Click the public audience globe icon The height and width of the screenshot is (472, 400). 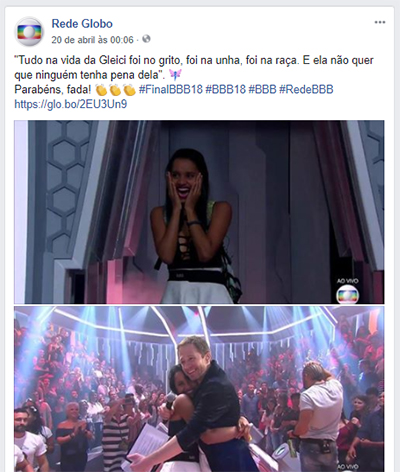click(x=146, y=39)
